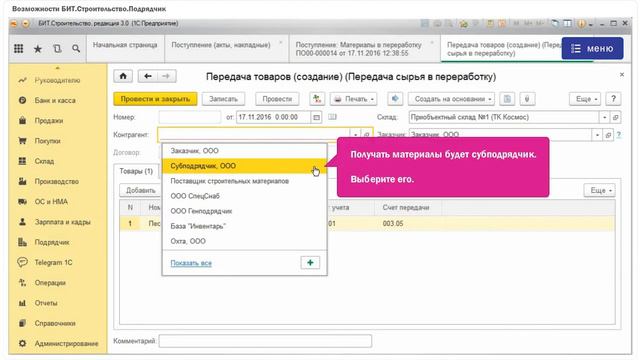This screenshot has height=360, width=640.
Task: Open Руководителю section in sidebar
Action: [58, 80]
